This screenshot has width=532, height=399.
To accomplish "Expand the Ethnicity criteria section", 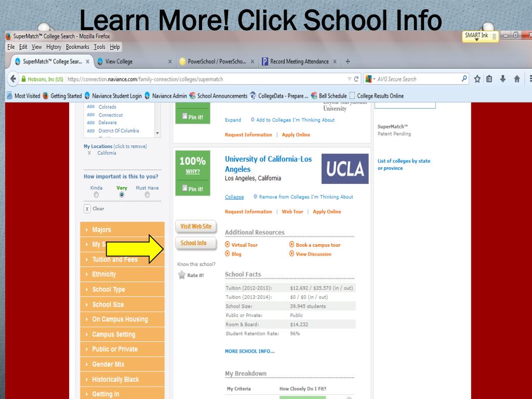I will click(x=122, y=274).
